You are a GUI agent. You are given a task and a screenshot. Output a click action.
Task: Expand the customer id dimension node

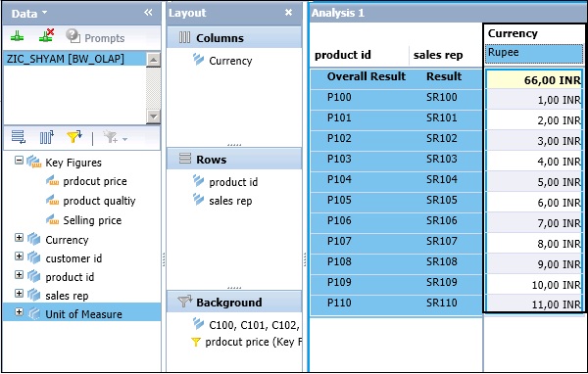[x=19, y=256]
